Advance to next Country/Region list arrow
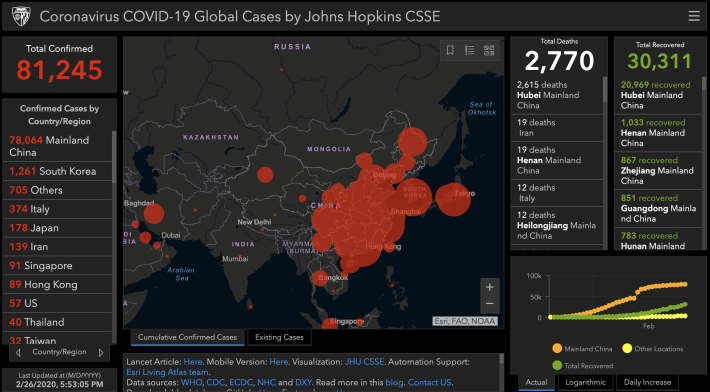The width and height of the screenshot is (710, 392). [x=101, y=352]
